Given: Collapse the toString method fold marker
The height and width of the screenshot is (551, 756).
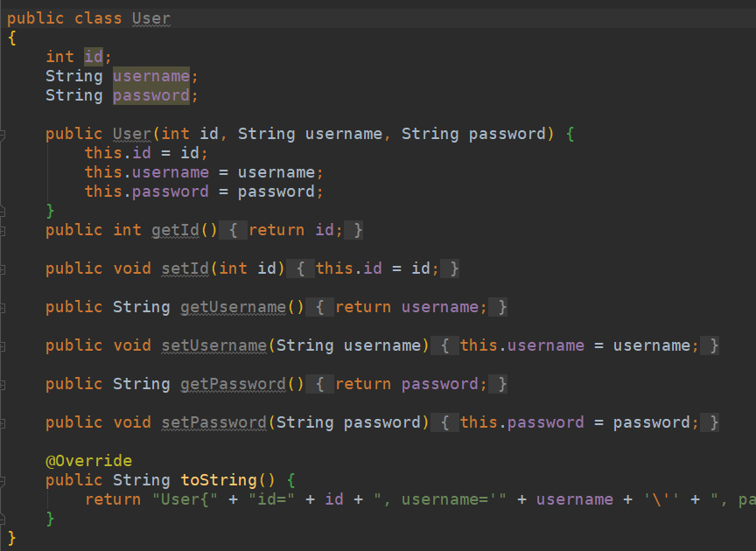Looking at the screenshot, I should [x=3, y=481].
